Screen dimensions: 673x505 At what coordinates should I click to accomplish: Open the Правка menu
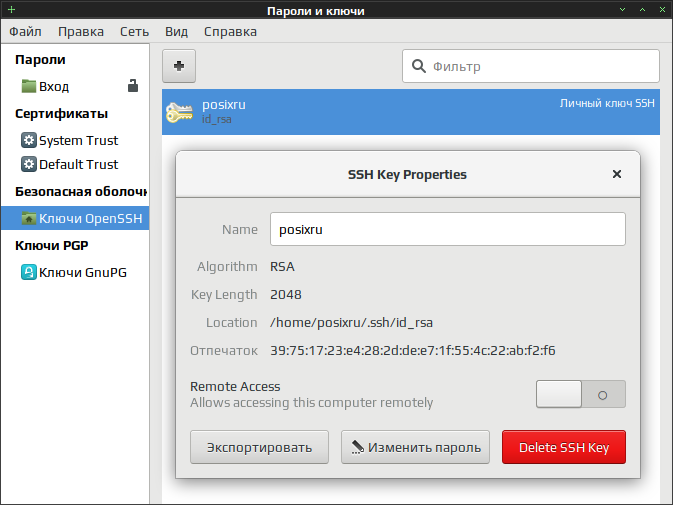tap(81, 31)
